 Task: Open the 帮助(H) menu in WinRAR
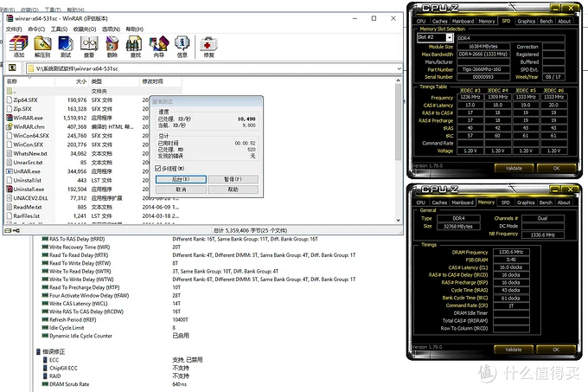click(x=135, y=29)
